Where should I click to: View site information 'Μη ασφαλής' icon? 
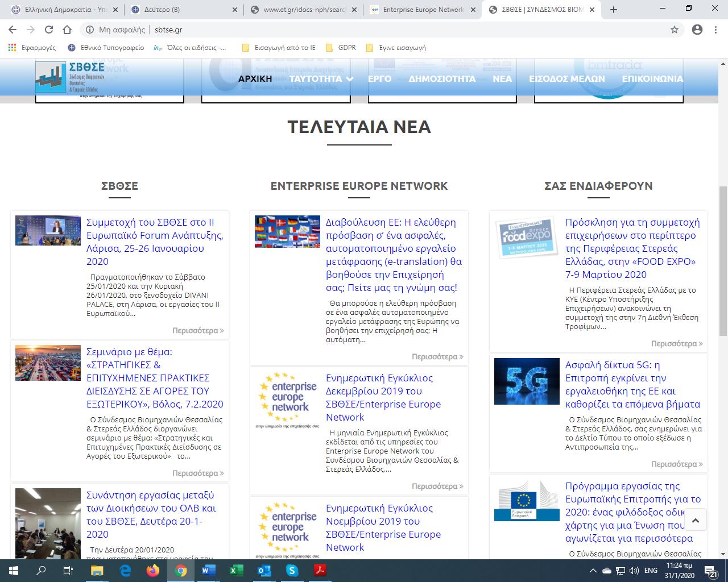pos(90,30)
